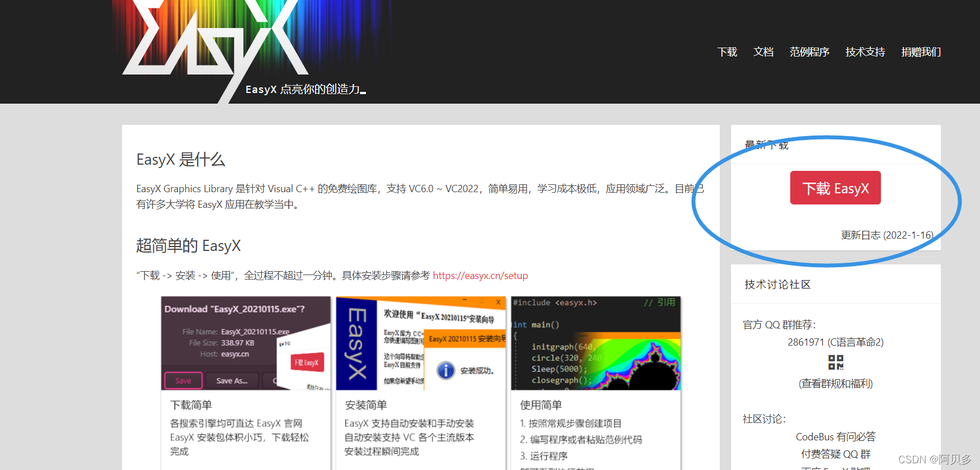Click the EasyX 点亮你的创造力 tagline
980x470 pixels.
tap(306, 89)
